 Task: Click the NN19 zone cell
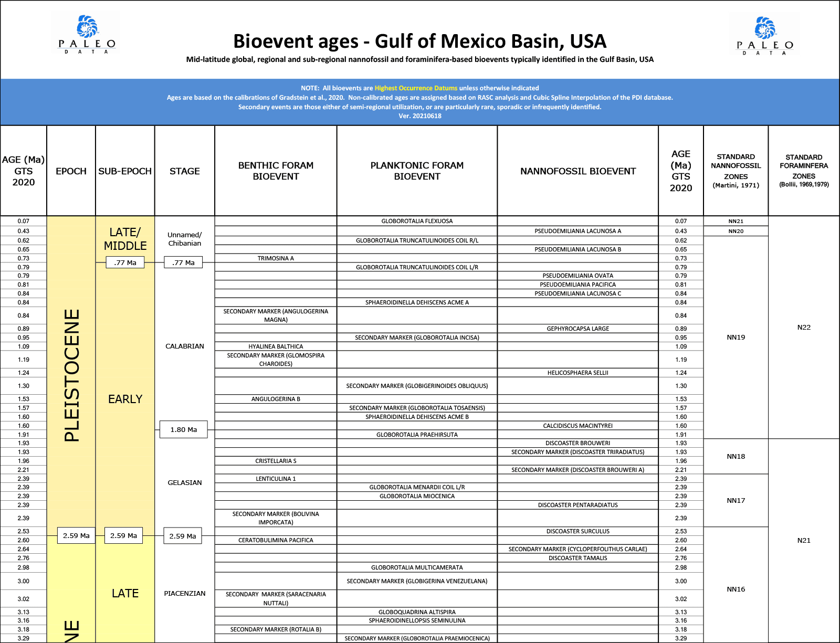(736, 338)
